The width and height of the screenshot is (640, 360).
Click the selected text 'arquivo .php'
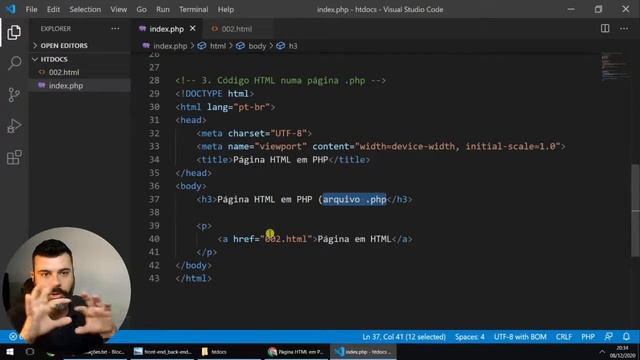coord(354,199)
